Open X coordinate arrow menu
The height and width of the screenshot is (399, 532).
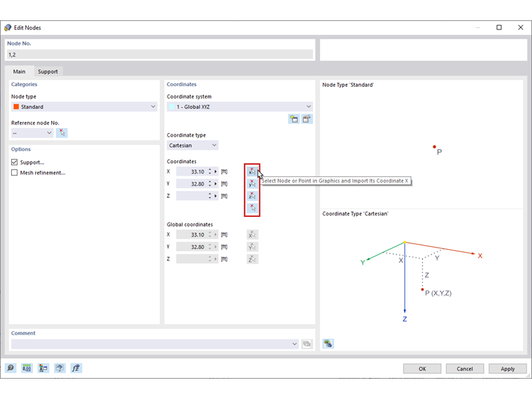click(x=216, y=171)
